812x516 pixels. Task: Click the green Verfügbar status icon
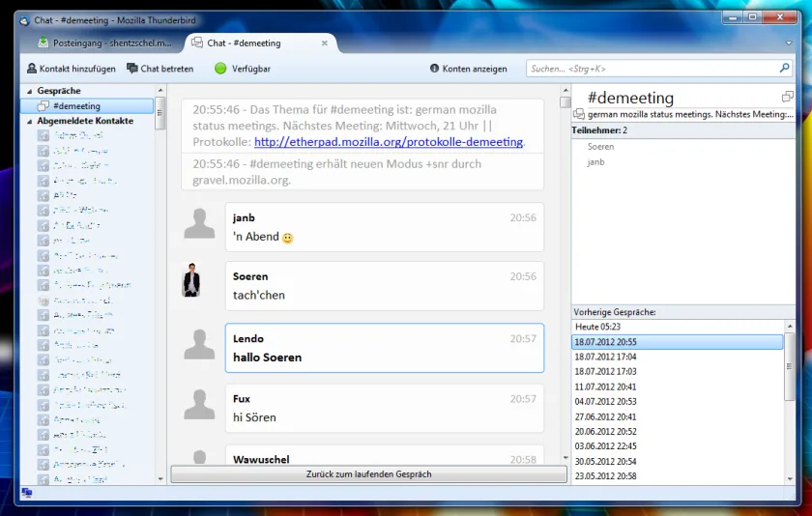[220, 69]
